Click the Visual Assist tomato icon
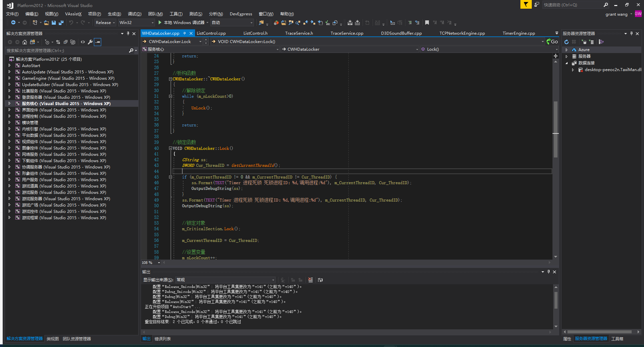644x347 pixels. [276, 23]
